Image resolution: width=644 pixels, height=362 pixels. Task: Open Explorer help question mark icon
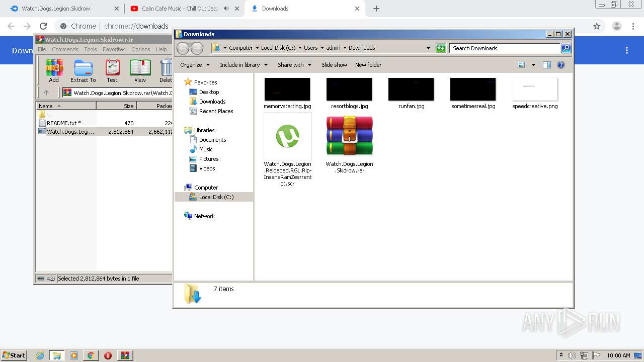point(561,65)
